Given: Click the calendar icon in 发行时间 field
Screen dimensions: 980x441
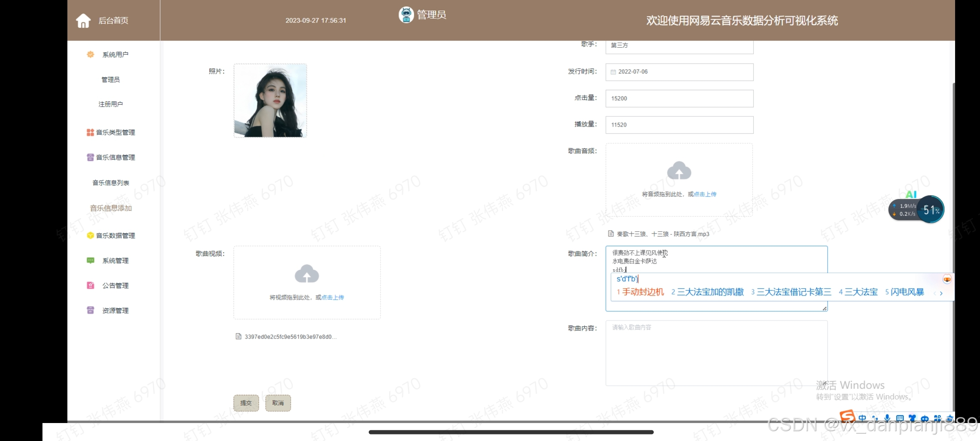Looking at the screenshot, I should point(613,72).
